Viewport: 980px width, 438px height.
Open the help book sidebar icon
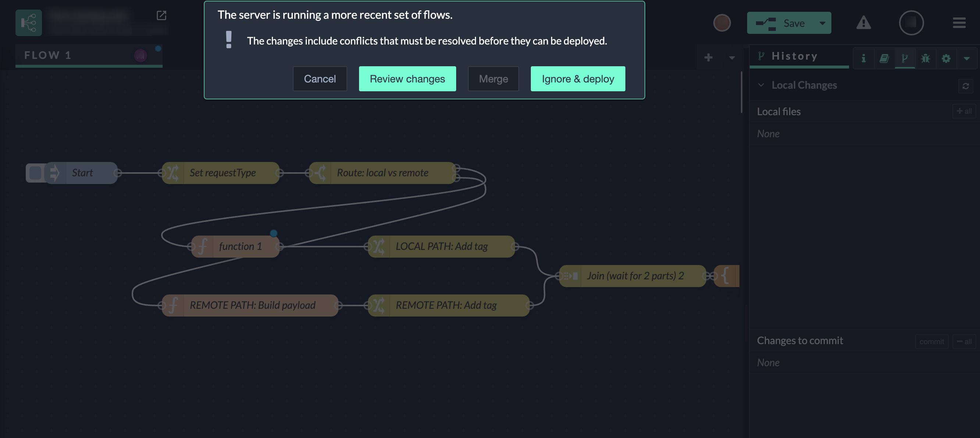(x=884, y=58)
